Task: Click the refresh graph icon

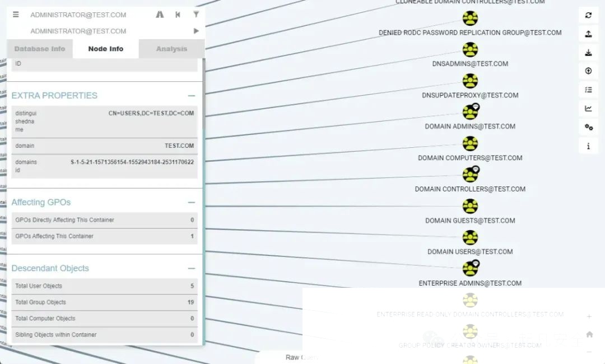Action: [588, 15]
